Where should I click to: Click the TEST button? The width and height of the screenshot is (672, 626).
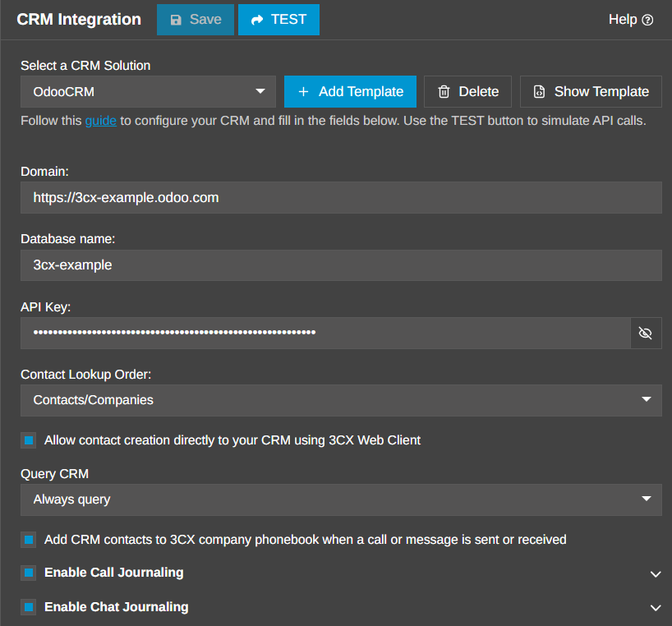pos(278,20)
